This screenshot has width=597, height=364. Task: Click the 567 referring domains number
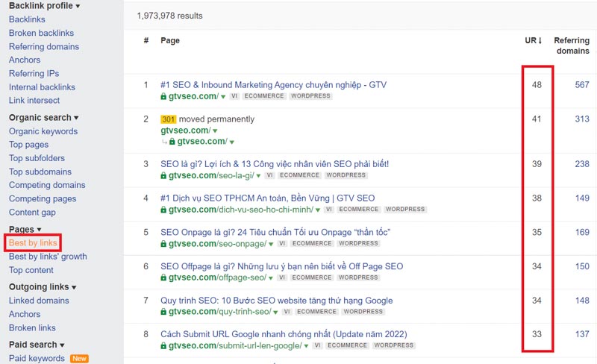tap(581, 85)
